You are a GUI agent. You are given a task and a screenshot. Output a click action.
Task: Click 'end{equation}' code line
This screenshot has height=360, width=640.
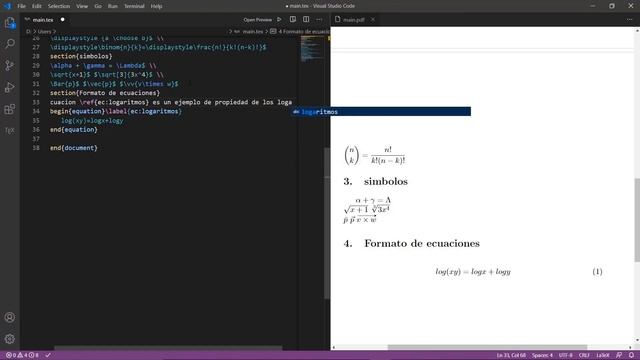point(73,130)
